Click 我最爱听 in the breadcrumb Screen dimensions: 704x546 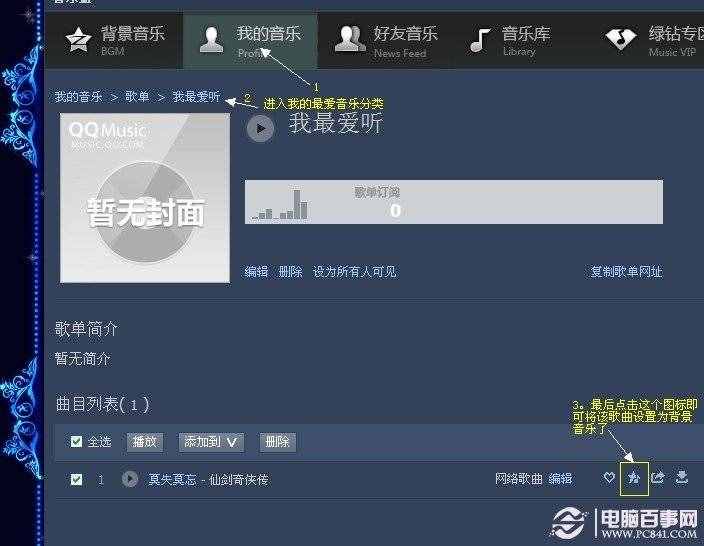coord(196,97)
